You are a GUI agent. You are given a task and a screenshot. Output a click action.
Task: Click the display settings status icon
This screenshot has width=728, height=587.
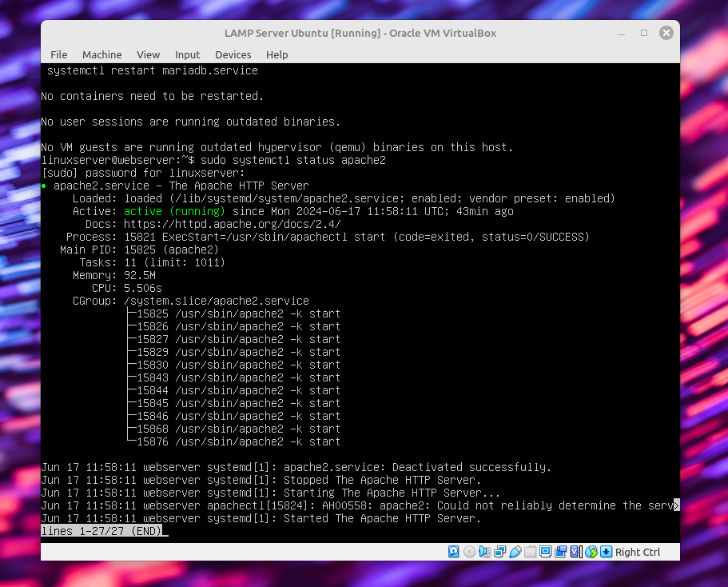click(546, 552)
